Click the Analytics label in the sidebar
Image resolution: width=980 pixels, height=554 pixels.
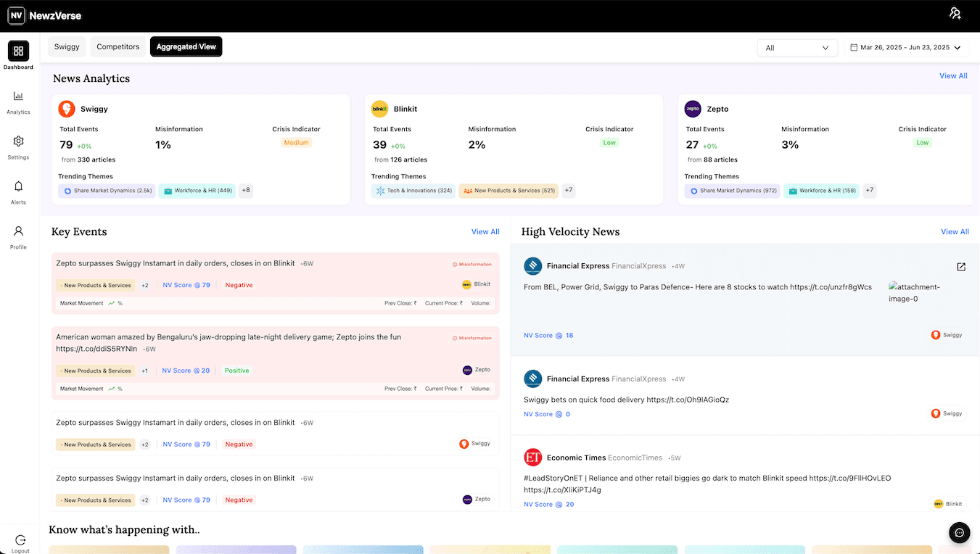19,112
